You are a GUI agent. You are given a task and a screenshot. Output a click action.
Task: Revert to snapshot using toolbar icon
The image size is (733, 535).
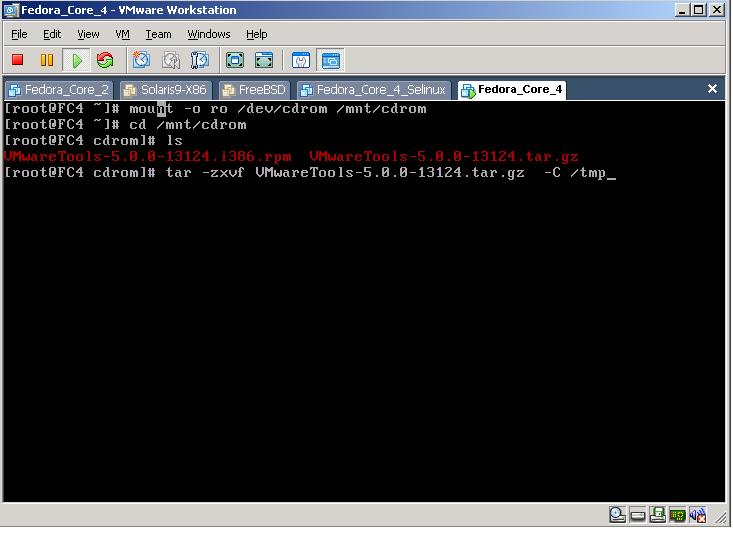tap(171, 60)
